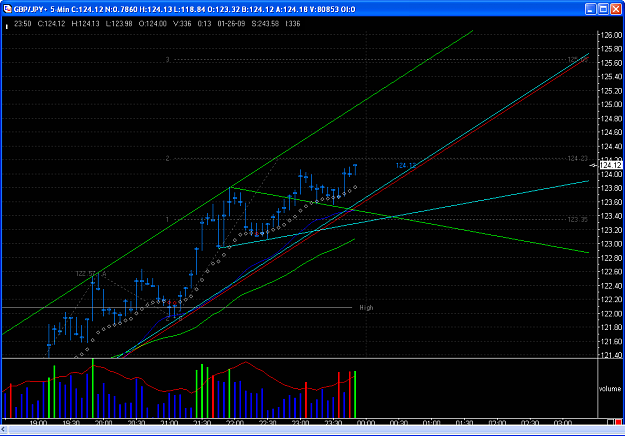This screenshot has height=436, width=625.
Task: Click the current price tag 124.12 on price axis
Action: coord(610,165)
